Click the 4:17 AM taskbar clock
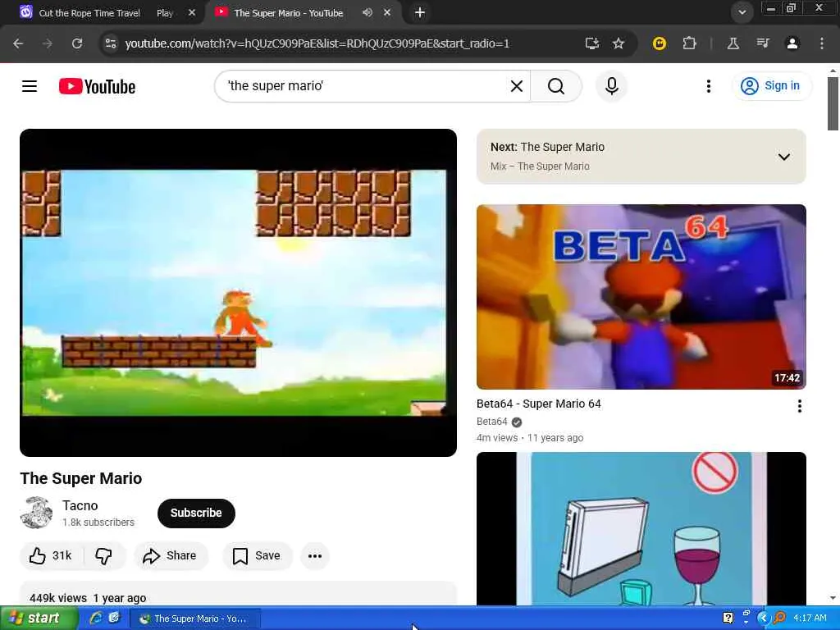 810,618
